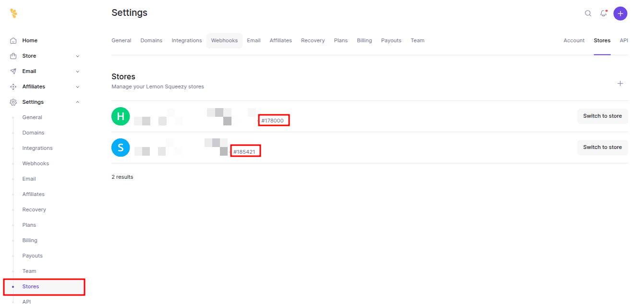Click the purple plus create button

[620, 13]
